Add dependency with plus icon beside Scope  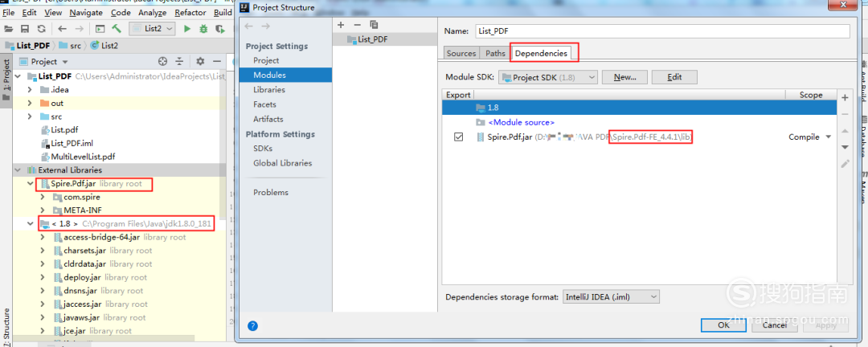(x=845, y=98)
